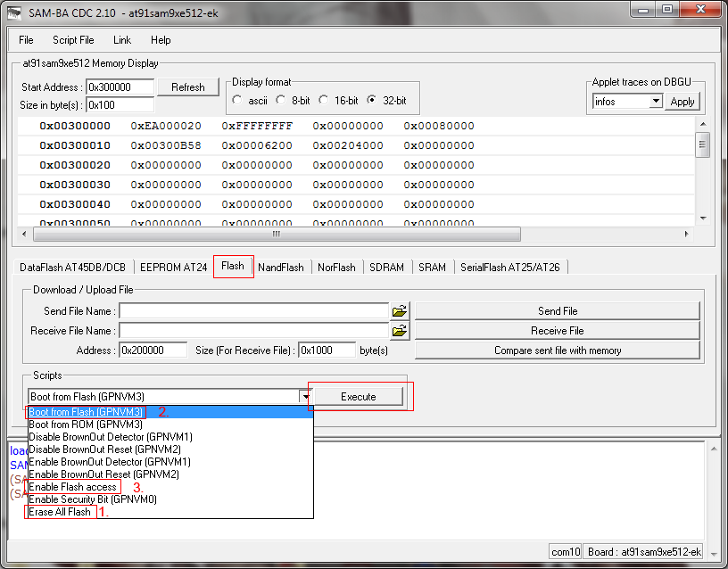Click memory display scroll down arrow
Screen dimensions: 728x569
[x=703, y=219]
